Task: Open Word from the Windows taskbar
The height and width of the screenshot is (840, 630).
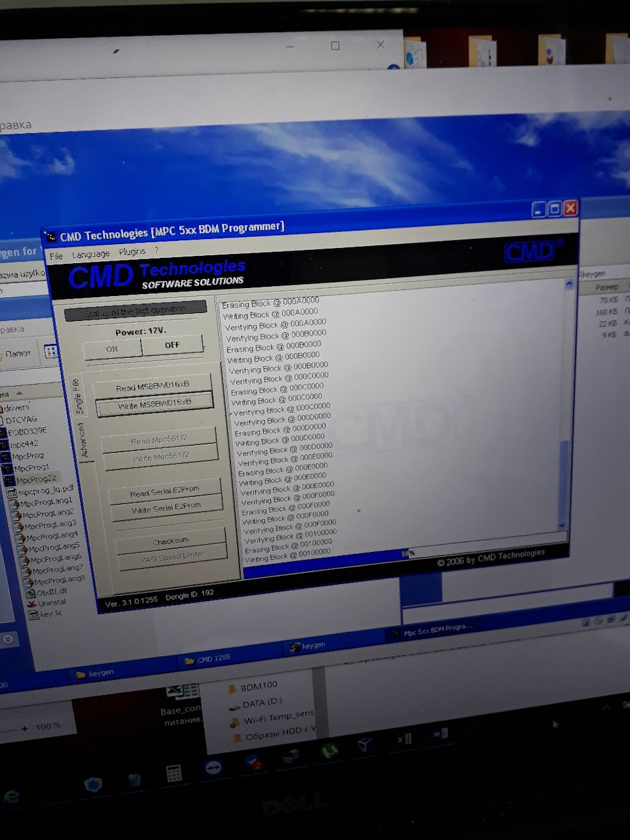Action: tap(440, 734)
